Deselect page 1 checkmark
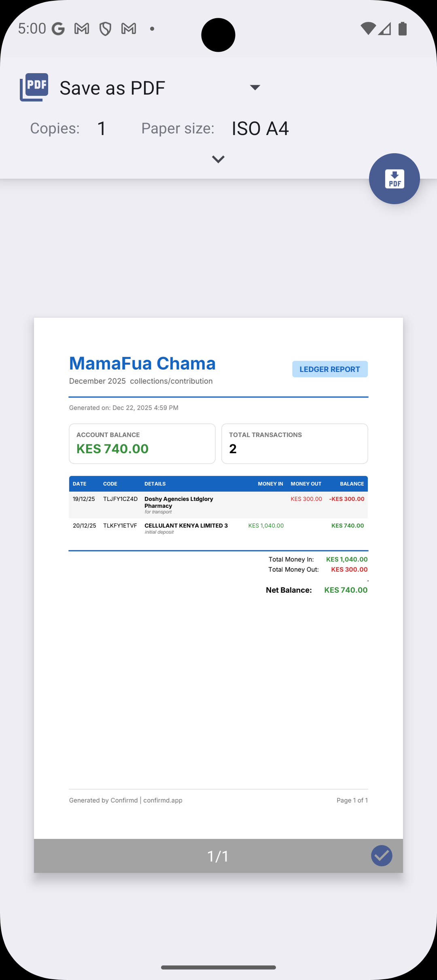437x980 pixels. [382, 855]
